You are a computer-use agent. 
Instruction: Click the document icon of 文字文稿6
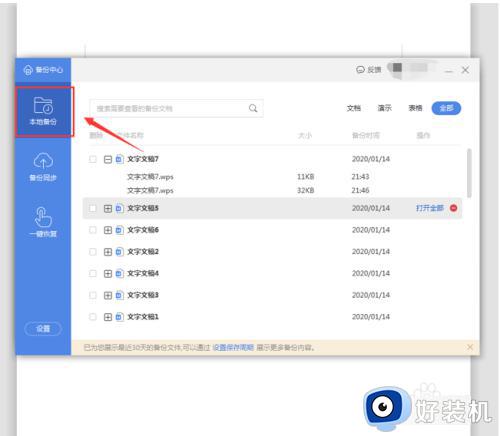point(119,230)
